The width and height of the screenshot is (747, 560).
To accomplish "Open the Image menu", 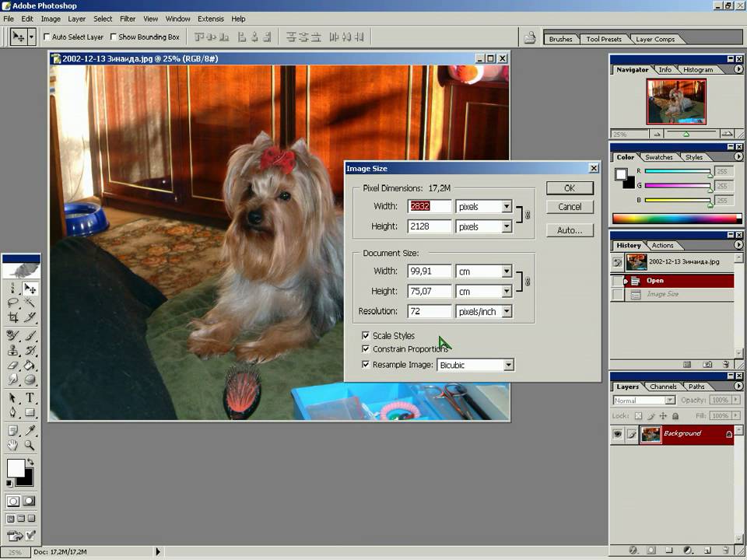I will [x=51, y=19].
